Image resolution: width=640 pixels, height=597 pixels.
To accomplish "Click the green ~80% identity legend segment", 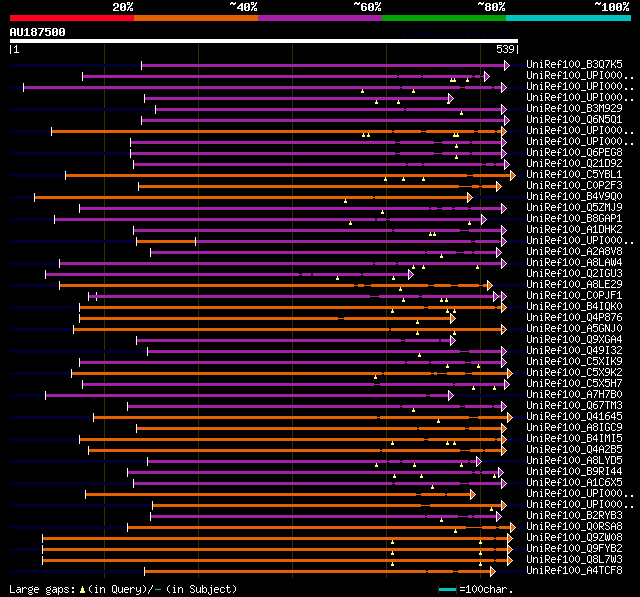I will click(x=444, y=18).
